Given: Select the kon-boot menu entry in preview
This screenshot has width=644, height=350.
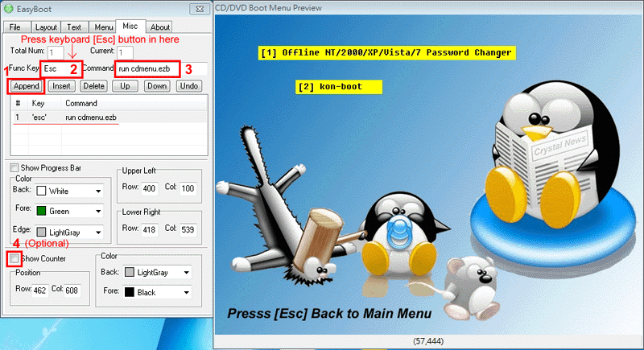Looking at the screenshot, I should click(338, 87).
